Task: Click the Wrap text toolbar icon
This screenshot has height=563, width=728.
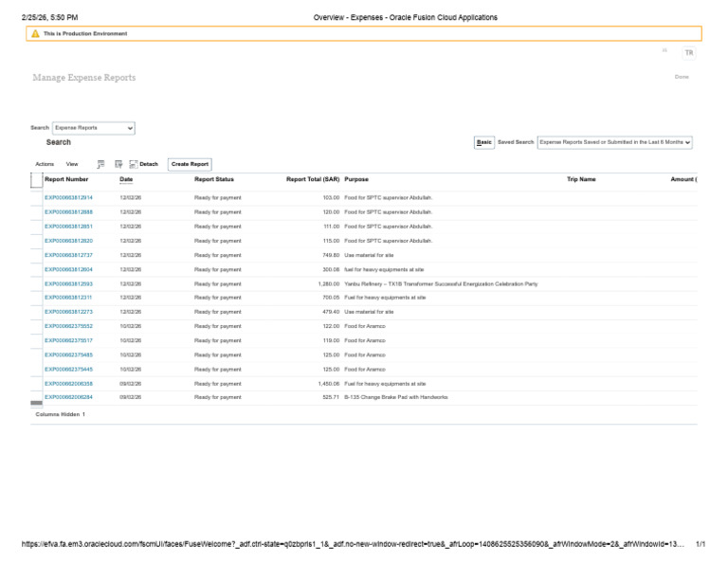Action: (118, 164)
